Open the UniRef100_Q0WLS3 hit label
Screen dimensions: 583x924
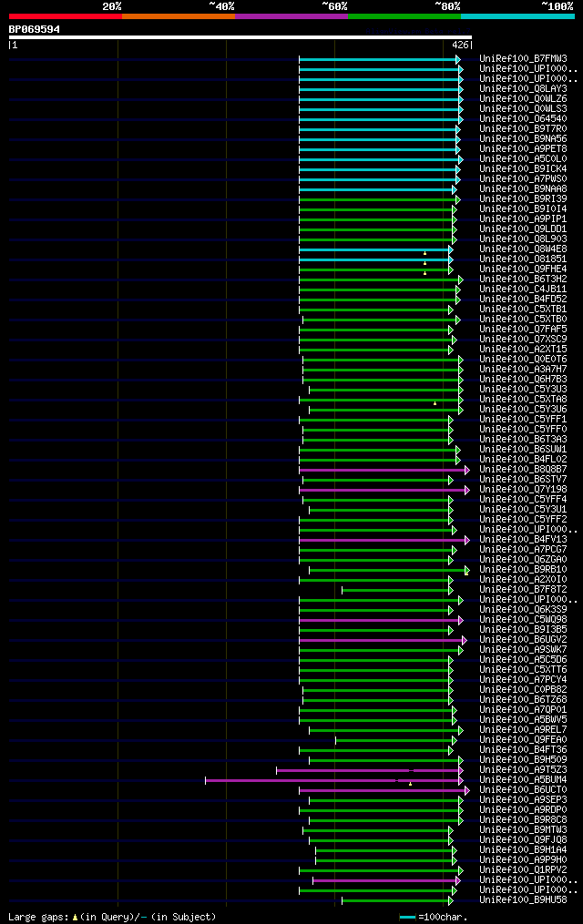523,109
